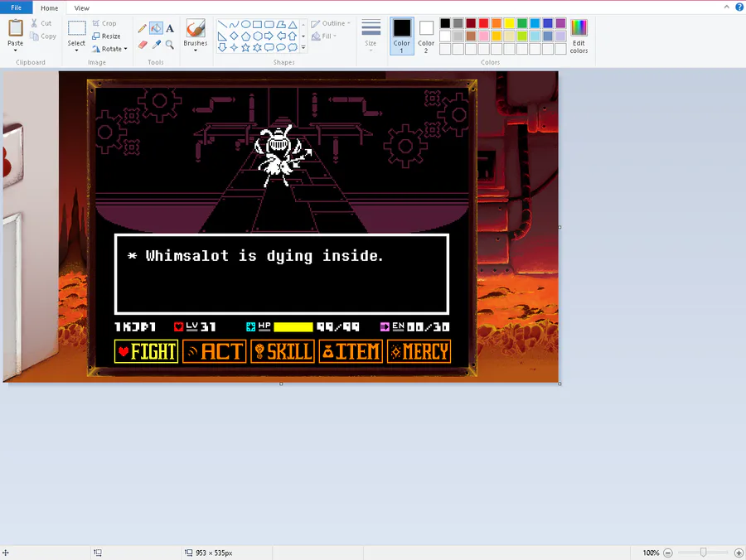This screenshot has width=746, height=560.
Task: Choose the Left arrow shape
Action: click(281, 36)
